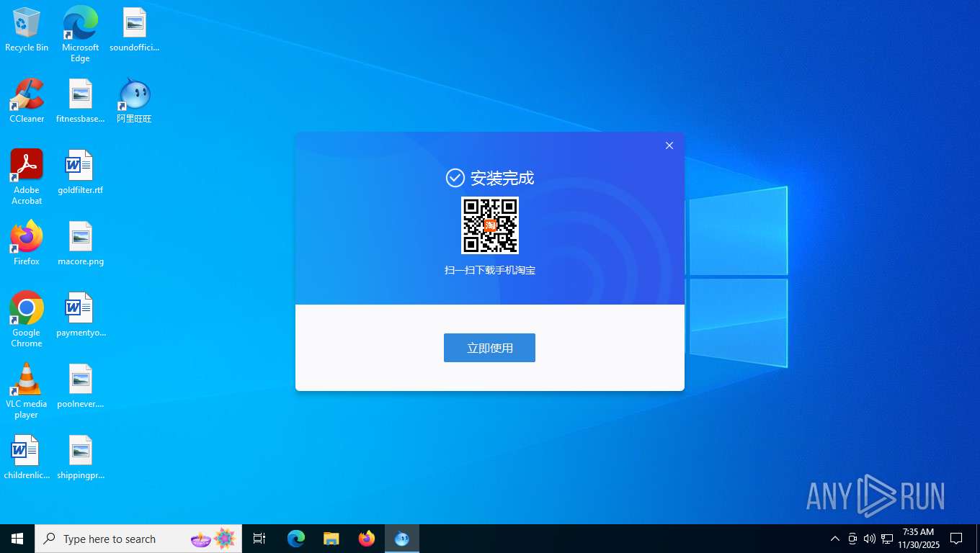
Task: Click the Taobao QR code image
Action: 490,225
